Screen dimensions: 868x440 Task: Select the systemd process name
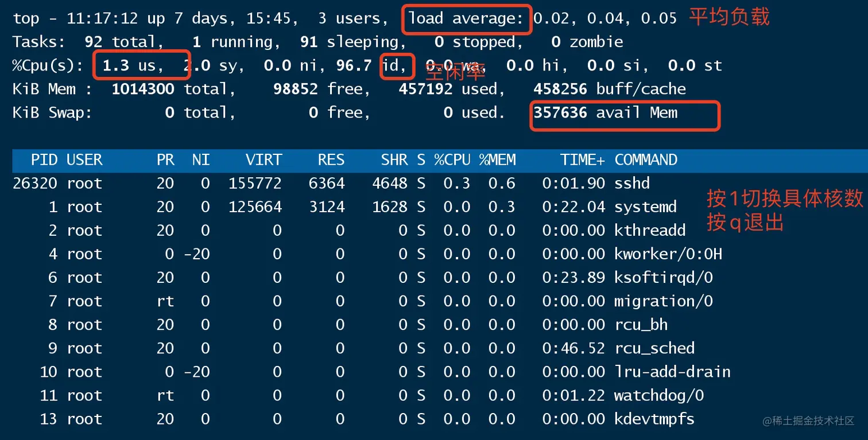coord(646,207)
